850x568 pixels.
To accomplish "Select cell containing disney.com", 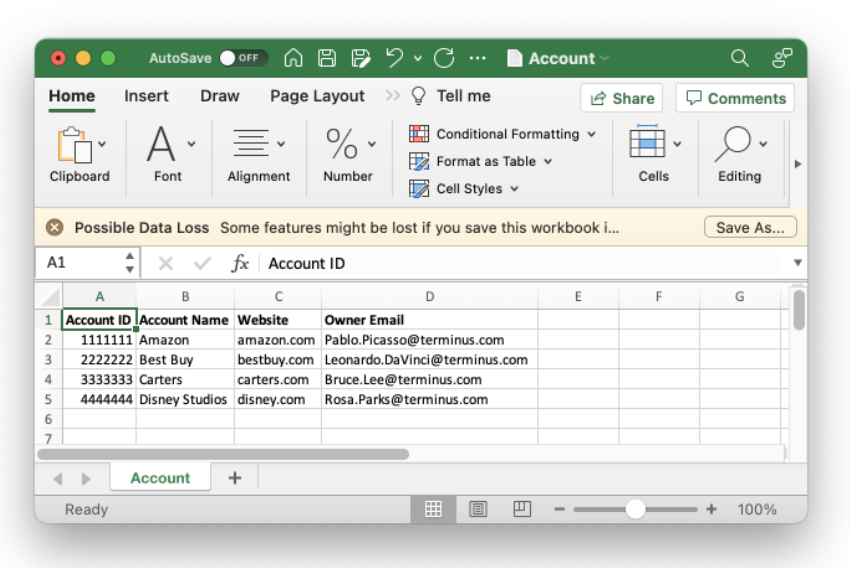I will (278, 399).
